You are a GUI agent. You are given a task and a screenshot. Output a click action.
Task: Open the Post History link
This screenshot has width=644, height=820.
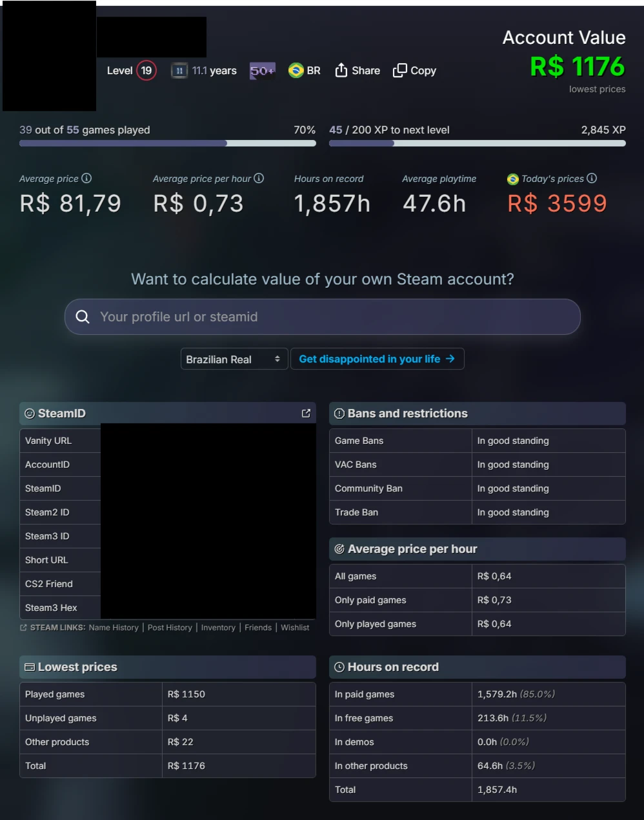point(170,627)
